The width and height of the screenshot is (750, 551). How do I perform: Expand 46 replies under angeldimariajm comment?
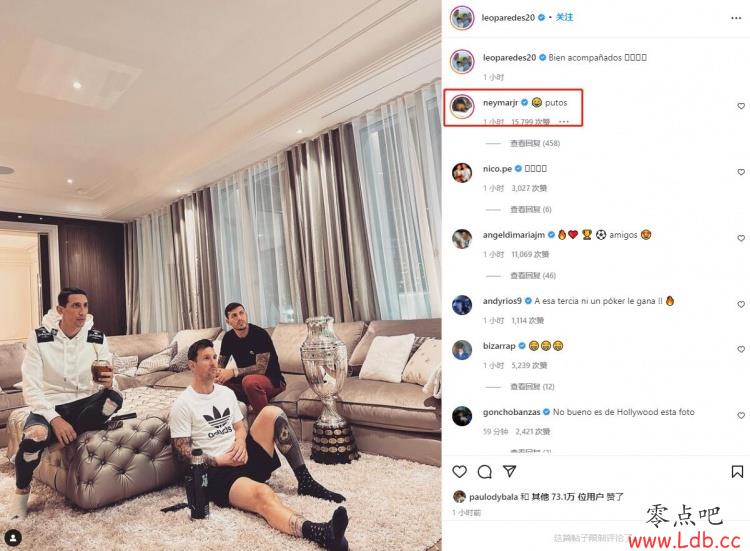point(533,276)
